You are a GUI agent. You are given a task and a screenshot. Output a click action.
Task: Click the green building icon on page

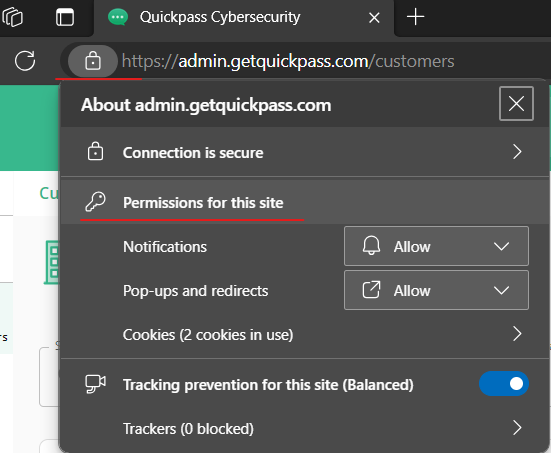click(x=52, y=262)
